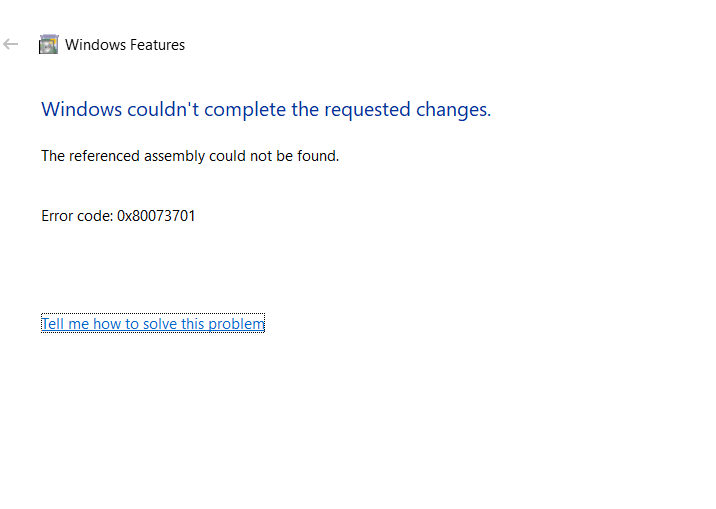716x509 pixels.
Task: Click the hex value 0x80073701
Action: pyautogui.click(x=156, y=215)
